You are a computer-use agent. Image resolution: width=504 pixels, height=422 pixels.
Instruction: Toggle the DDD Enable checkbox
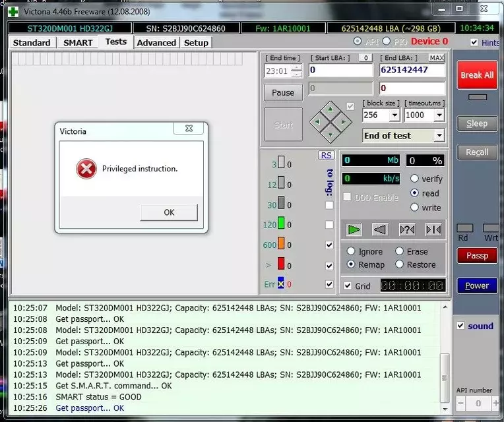point(347,196)
